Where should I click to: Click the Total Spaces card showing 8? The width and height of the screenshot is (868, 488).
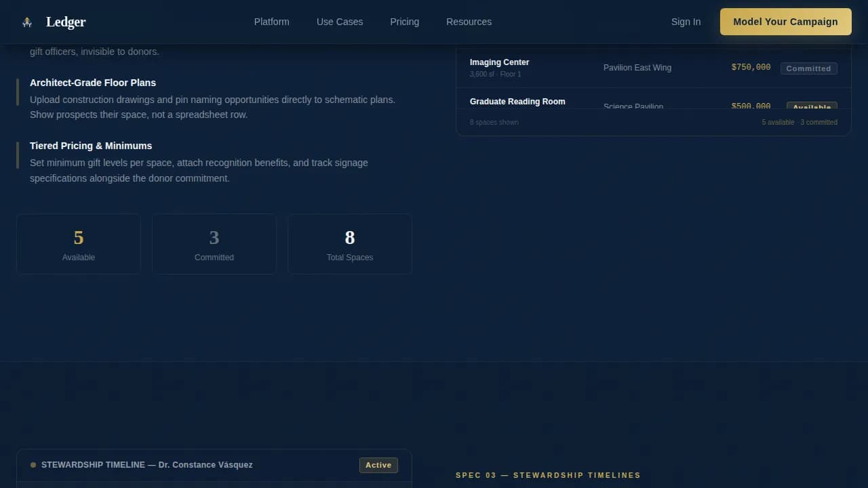[350, 244]
